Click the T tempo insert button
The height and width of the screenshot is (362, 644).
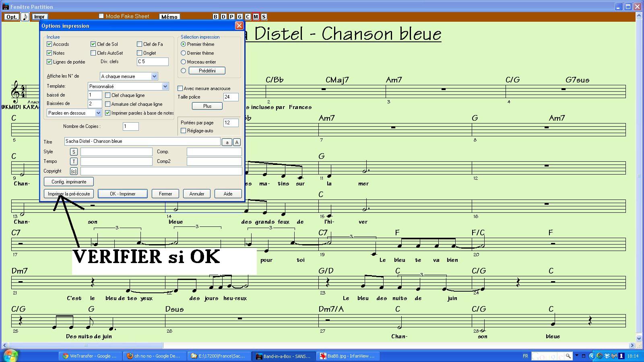pyautogui.click(x=74, y=161)
